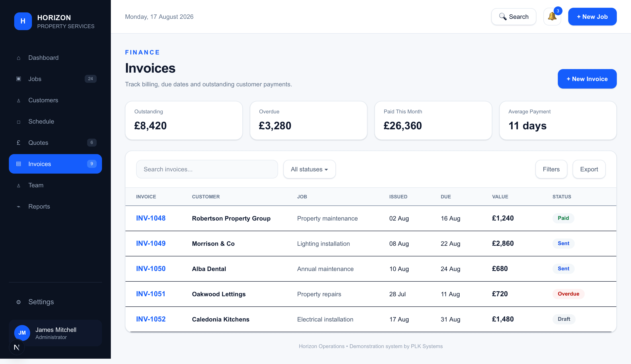Image resolution: width=631 pixels, height=364 pixels.
Task: Click the Quotes count badge 6
Action: [x=92, y=143]
